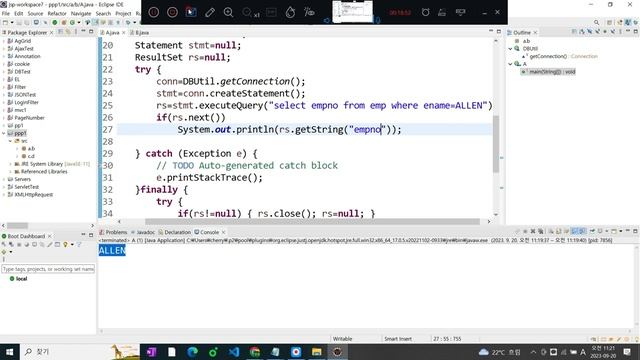Expand the Referenced Libraries node
The height and width of the screenshot is (360, 640).
[x=10, y=171]
